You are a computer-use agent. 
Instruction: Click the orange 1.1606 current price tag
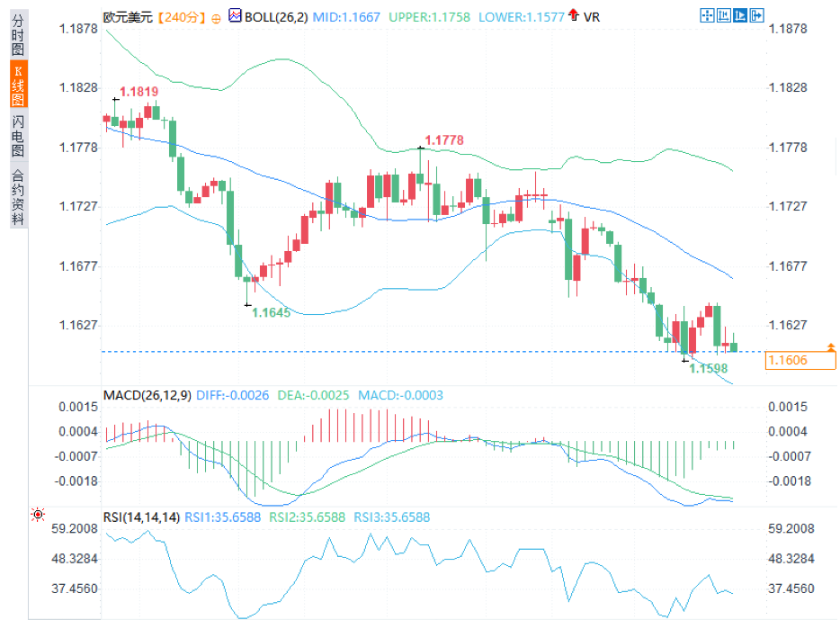click(x=800, y=361)
